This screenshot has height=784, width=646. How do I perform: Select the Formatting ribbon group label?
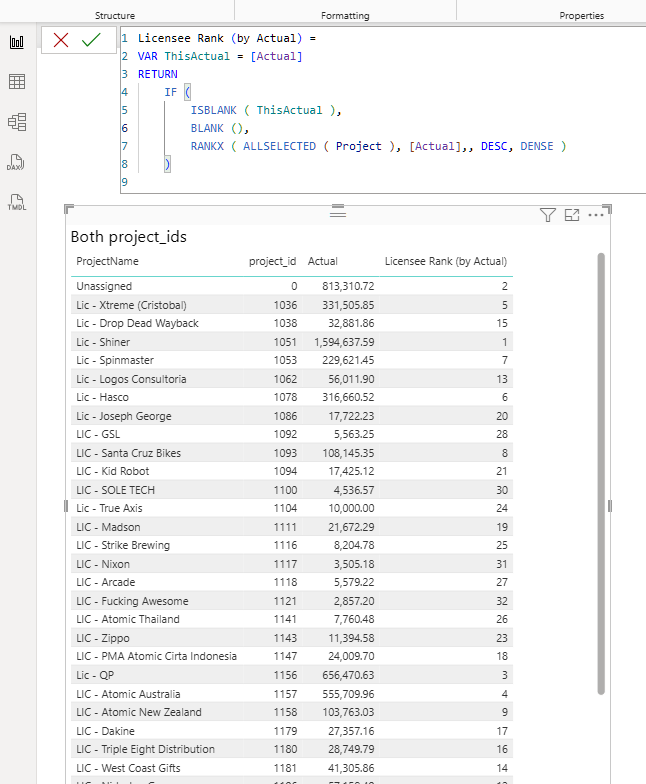click(x=345, y=16)
